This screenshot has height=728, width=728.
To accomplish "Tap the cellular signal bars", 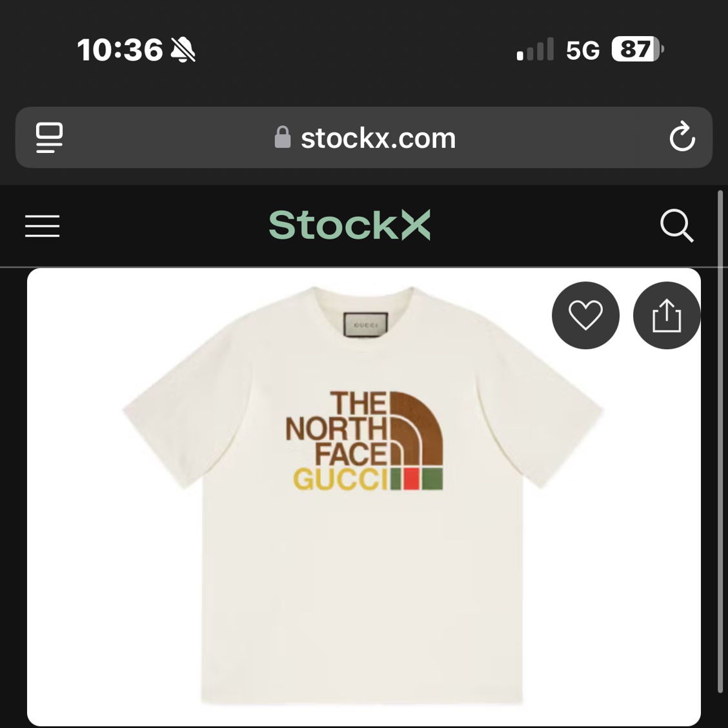I will [535, 49].
